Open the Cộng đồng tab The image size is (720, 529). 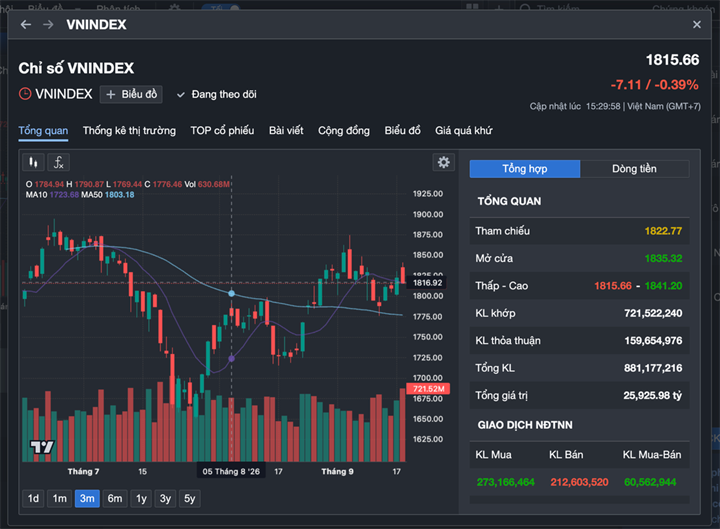[x=343, y=131]
